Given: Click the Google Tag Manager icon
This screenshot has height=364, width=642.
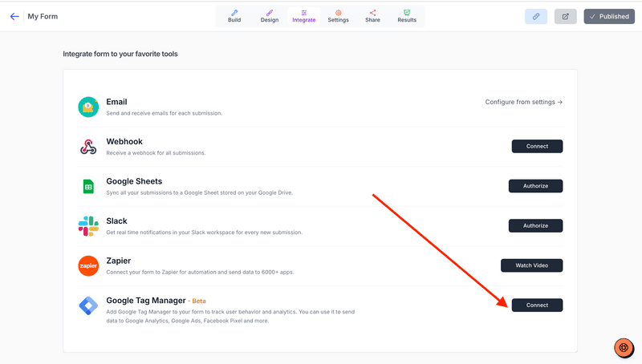Looking at the screenshot, I should coord(88,305).
